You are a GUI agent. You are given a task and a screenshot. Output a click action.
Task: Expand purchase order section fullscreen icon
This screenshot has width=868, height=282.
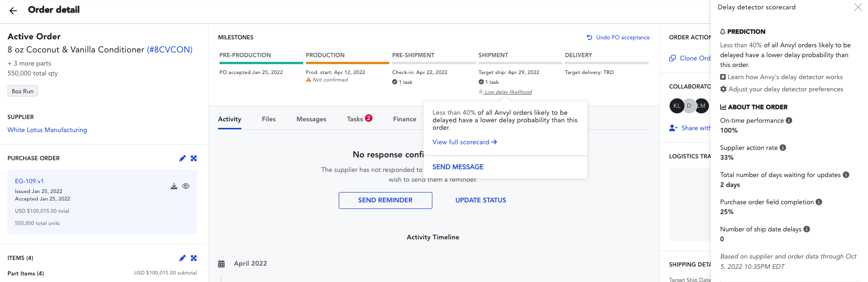click(x=194, y=158)
